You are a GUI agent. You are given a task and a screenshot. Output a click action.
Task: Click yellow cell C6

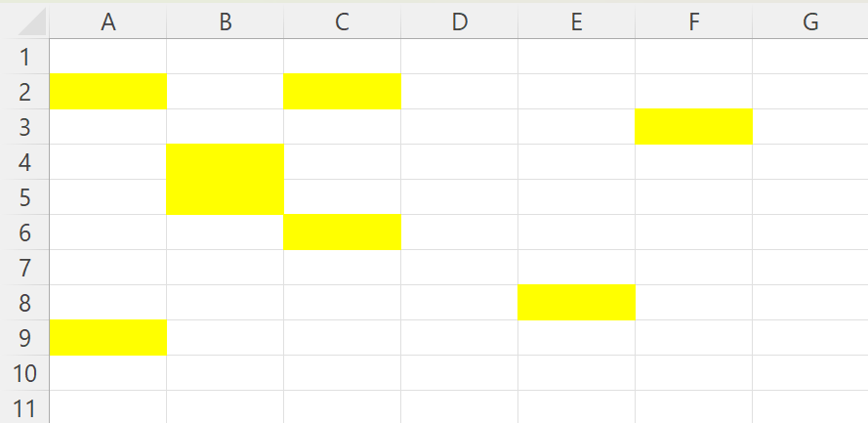pos(342,232)
